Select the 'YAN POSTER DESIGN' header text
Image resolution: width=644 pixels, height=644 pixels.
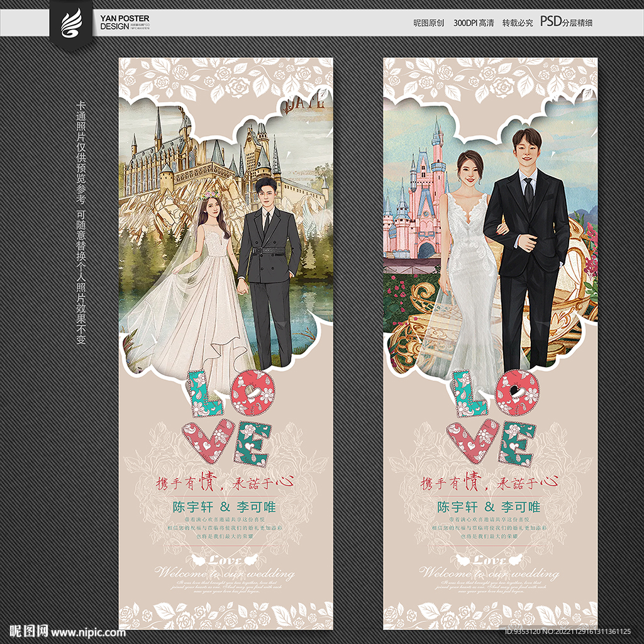(x=125, y=22)
